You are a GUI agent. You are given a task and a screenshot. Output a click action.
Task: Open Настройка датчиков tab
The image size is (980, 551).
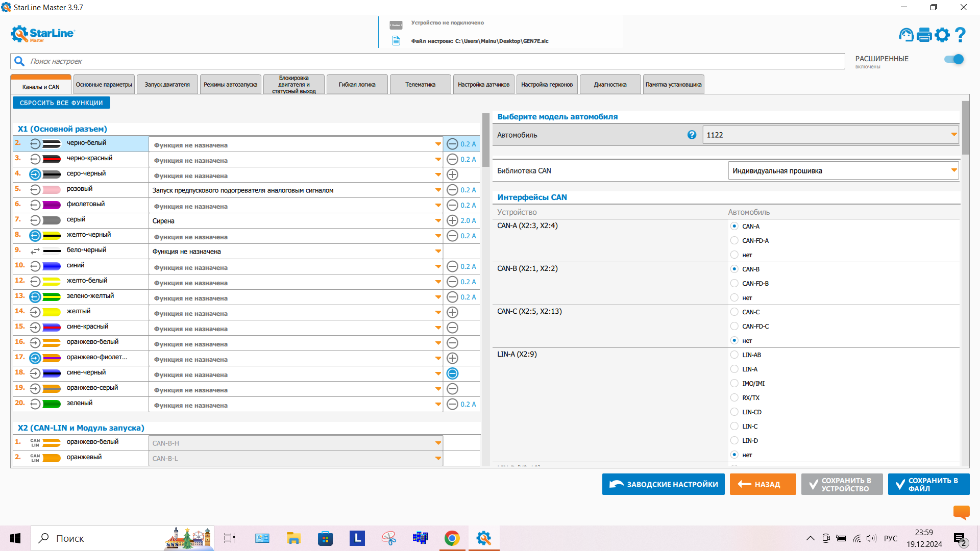click(x=483, y=85)
